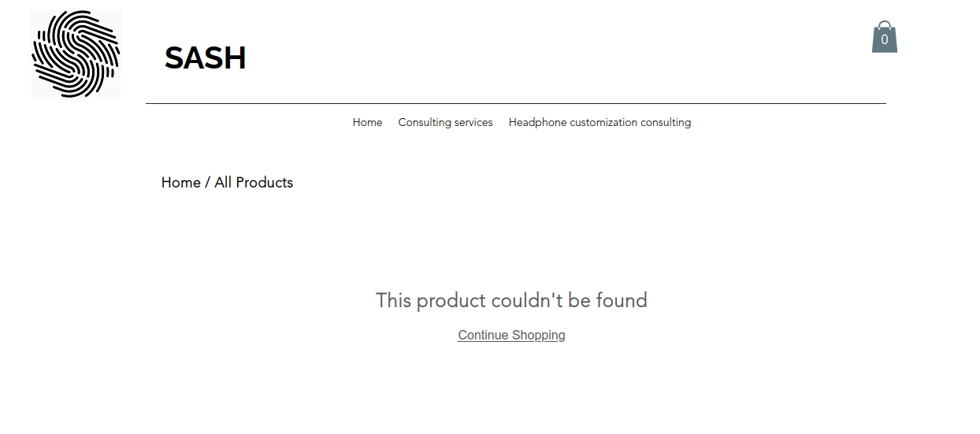Click the cart item count "0"
This screenshot has height=434, width=980.
[884, 40]
